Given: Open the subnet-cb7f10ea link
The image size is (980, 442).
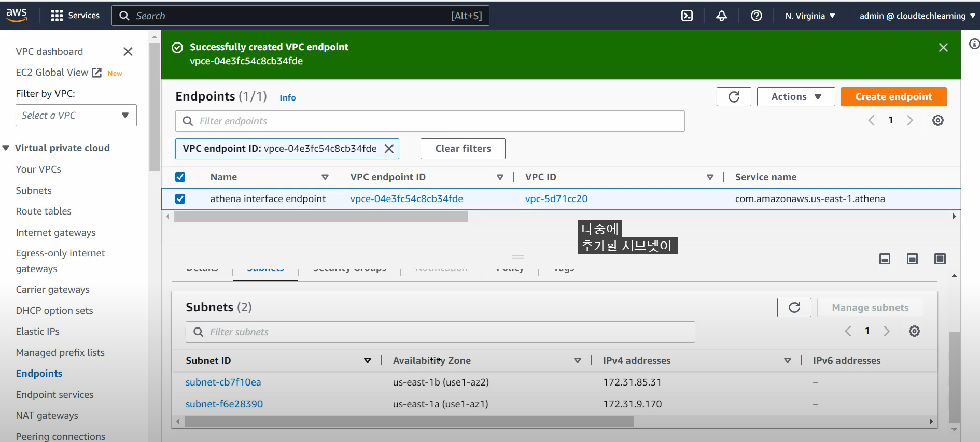Looking at the screenshot, I should 223,382.
